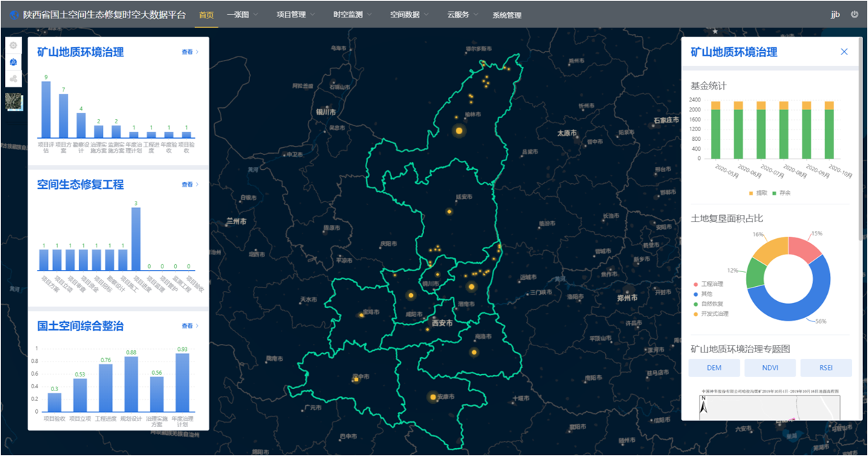The width and height of the screenshot is (868, 456).
Task: Select the blue mine-governance icon in left sidebar
Action: tap(13, 62)
